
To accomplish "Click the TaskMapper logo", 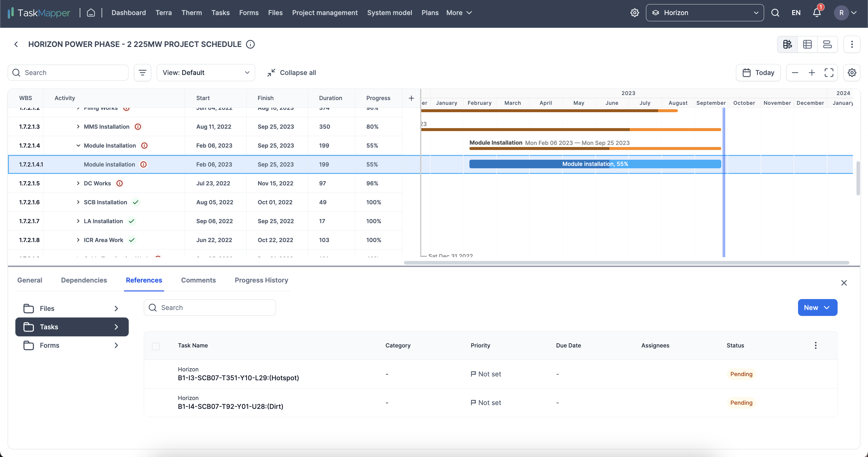I will pyautogui.click(x=38, y=13).
